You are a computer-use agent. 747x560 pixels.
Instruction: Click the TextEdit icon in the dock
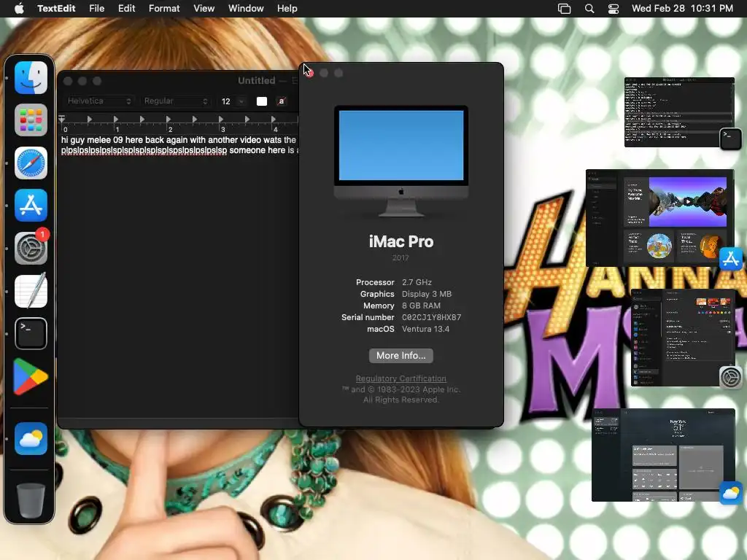31,290
